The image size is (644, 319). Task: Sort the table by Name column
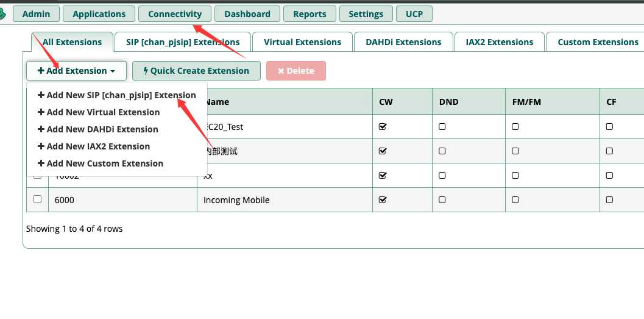216,102
